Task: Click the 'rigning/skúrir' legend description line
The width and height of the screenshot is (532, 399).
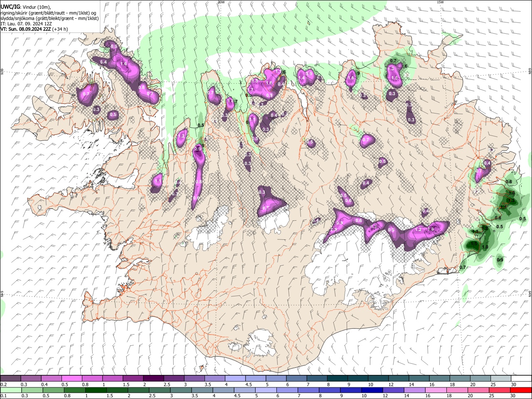Action: point(48,13)
